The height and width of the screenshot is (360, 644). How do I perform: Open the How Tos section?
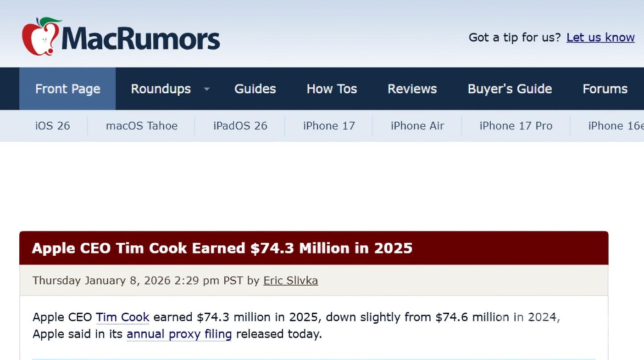coord(332,89)
